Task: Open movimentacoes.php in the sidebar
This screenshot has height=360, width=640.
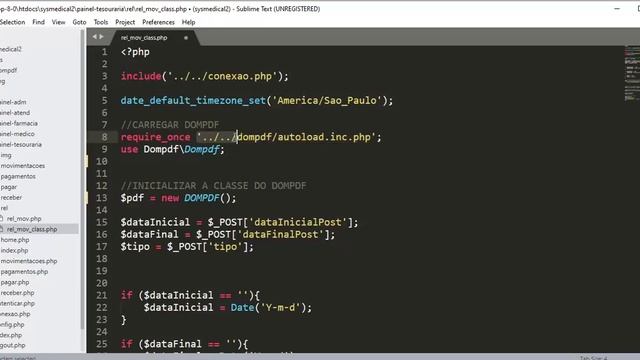Action: pos(29,261)
